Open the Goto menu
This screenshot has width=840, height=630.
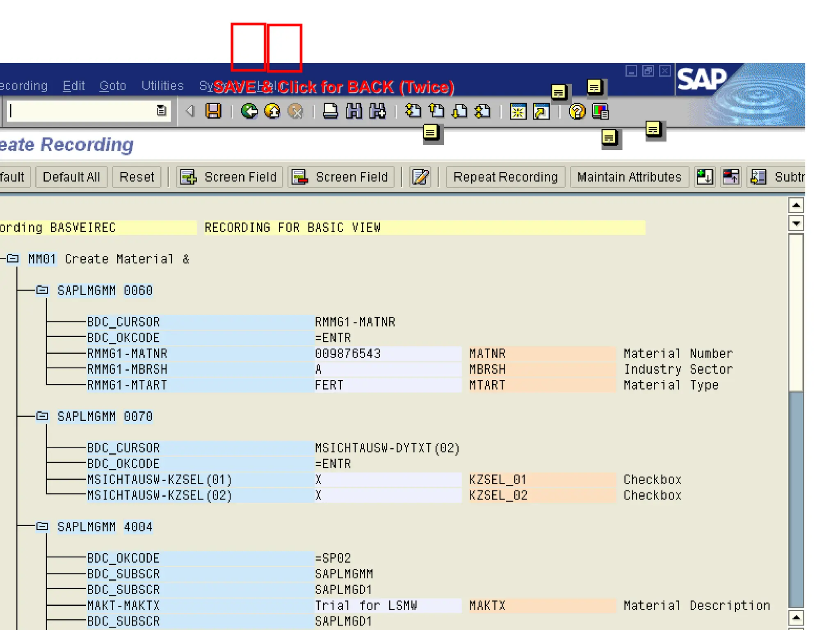point(112,86)
